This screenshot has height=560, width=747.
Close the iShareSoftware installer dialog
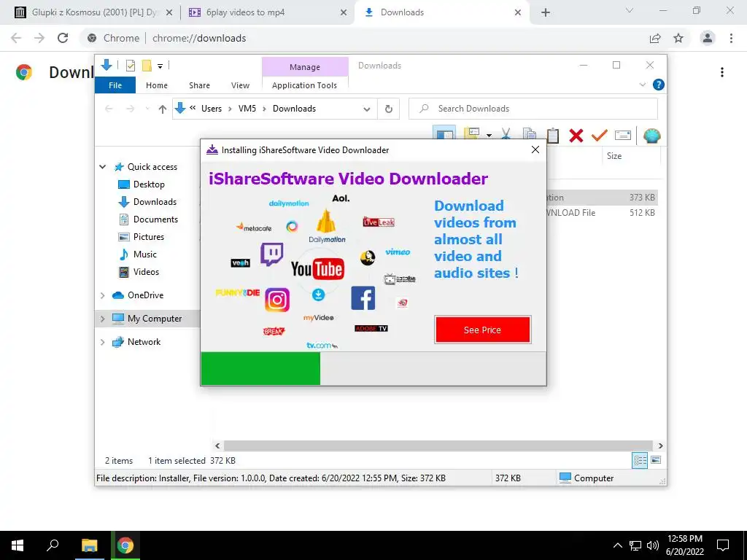[x=535, y=149]
